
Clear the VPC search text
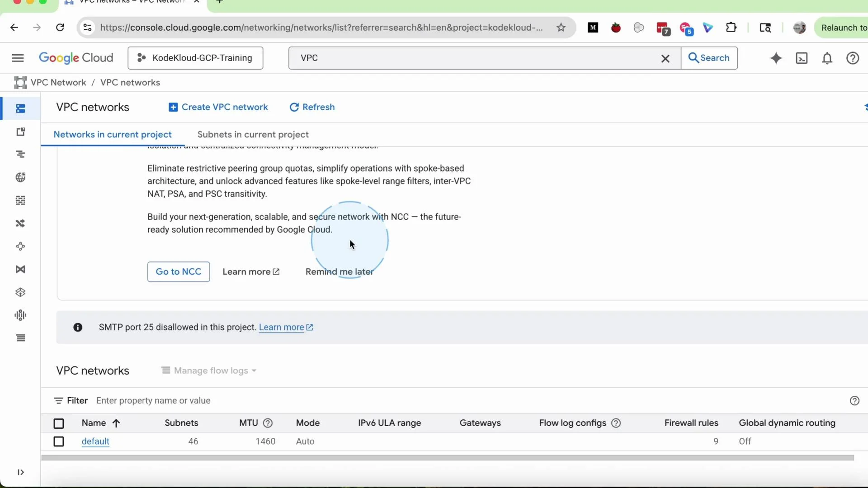665,58
